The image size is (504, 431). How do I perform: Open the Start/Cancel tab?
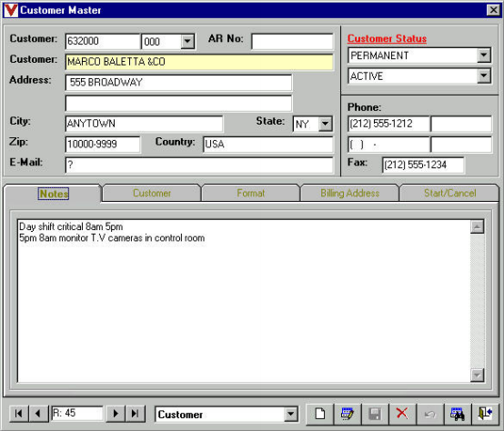pos(449,193)
